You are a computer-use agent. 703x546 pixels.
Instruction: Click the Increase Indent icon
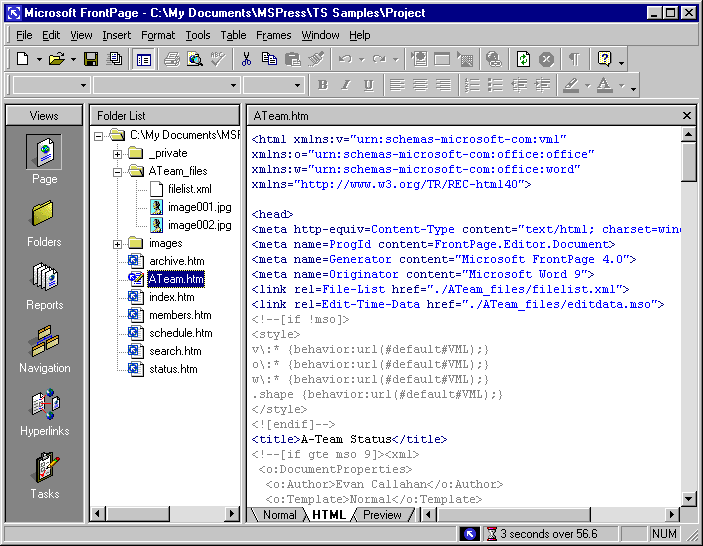tap(542, 85)
